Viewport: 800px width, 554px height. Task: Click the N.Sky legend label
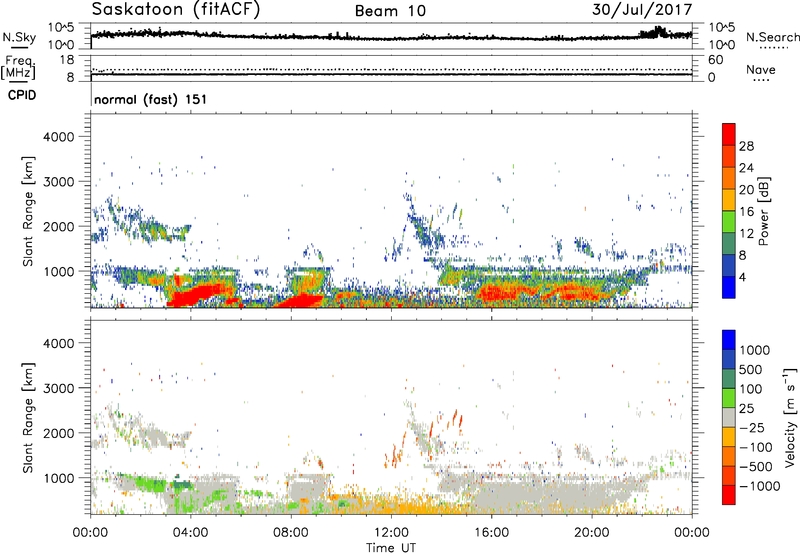pyautogui.click(x=19, y=37)
